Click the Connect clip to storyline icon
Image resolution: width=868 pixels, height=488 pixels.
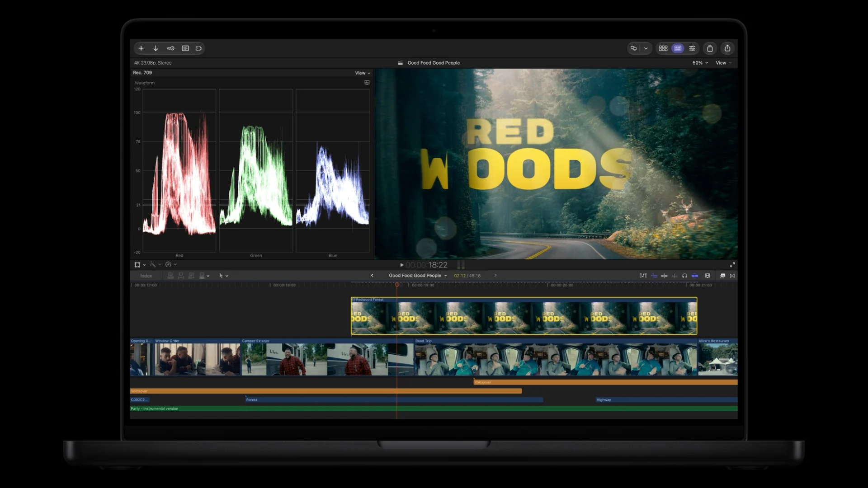pos(170,276)
